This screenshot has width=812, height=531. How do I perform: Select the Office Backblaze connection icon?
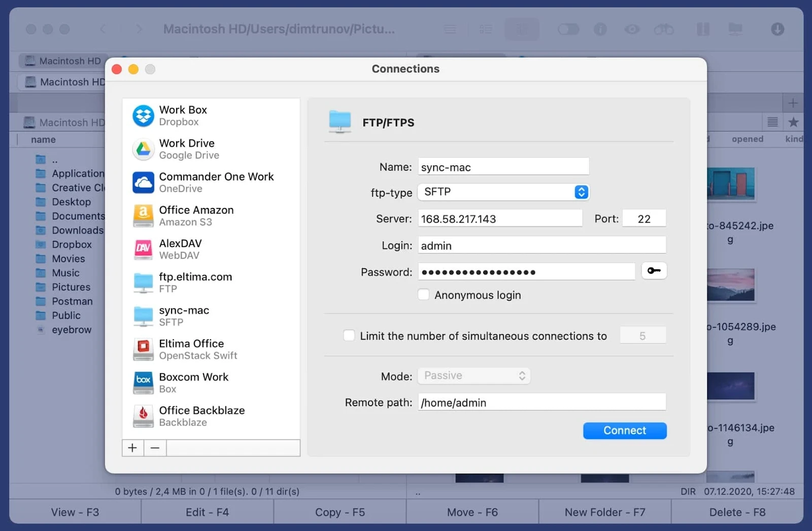pos(143,416)
